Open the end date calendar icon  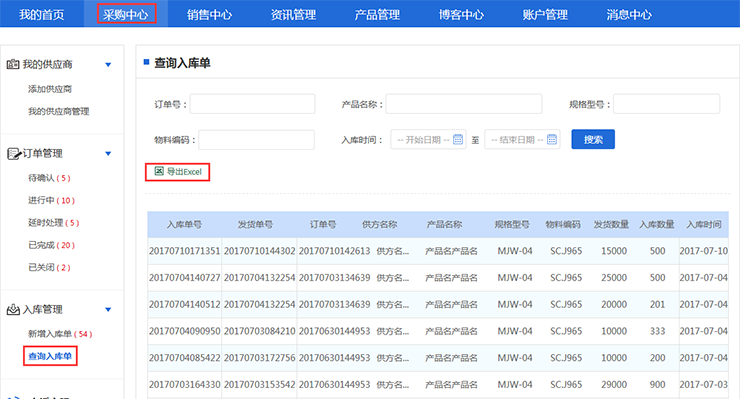[x=552, y=139]
